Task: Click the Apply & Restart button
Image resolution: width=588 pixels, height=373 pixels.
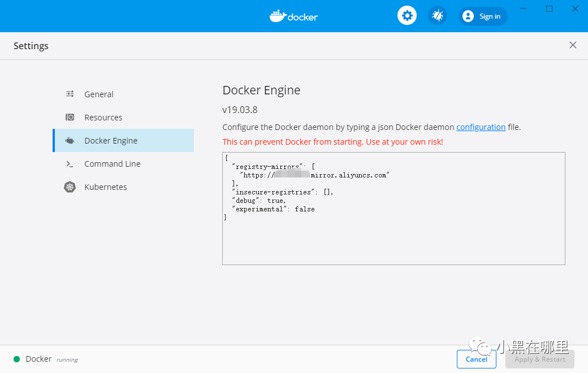Action: [x=539, y=359]
